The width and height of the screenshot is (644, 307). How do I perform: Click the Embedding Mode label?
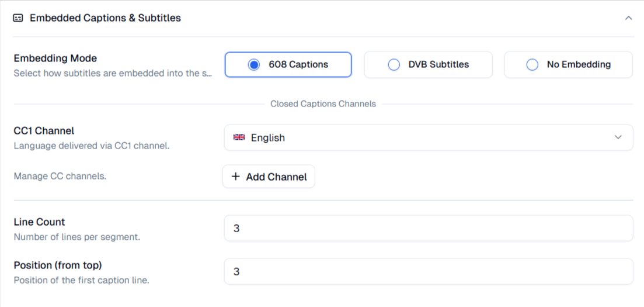click(x=55, y=58)
